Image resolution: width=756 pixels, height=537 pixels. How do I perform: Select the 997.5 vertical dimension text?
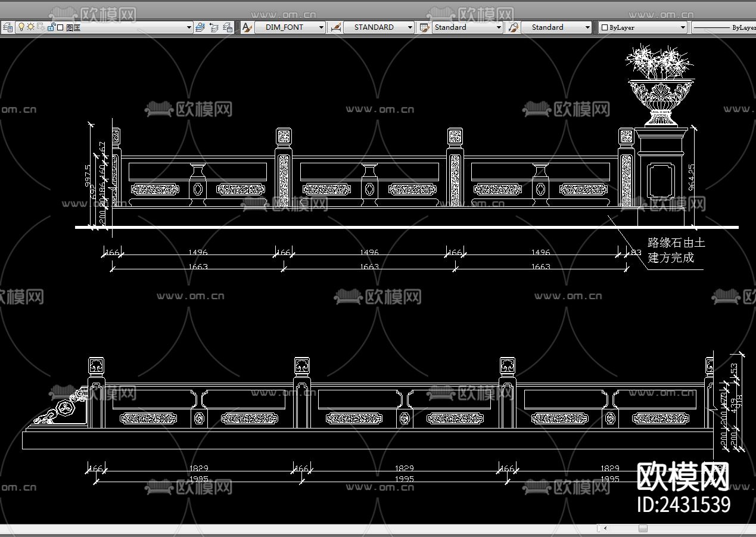point(88,175)
